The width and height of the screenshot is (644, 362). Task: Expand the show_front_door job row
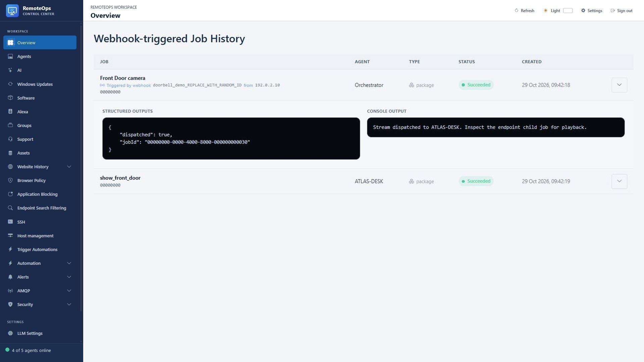tap(619, 181)
